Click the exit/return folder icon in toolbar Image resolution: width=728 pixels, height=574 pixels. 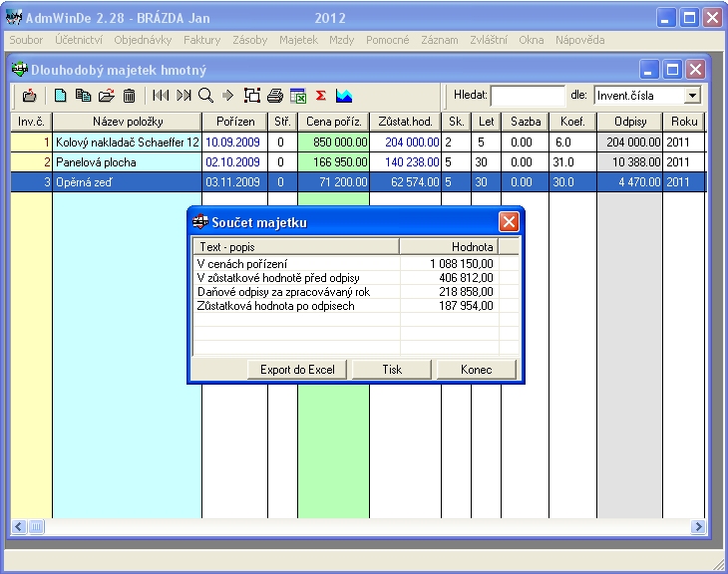click(x=29, y=96)
